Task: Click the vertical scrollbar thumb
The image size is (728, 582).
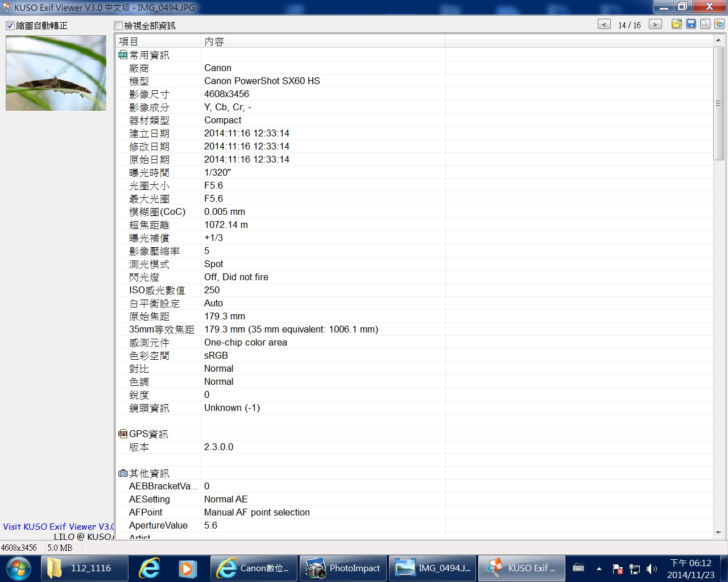Action: click(x=718, y=103)
